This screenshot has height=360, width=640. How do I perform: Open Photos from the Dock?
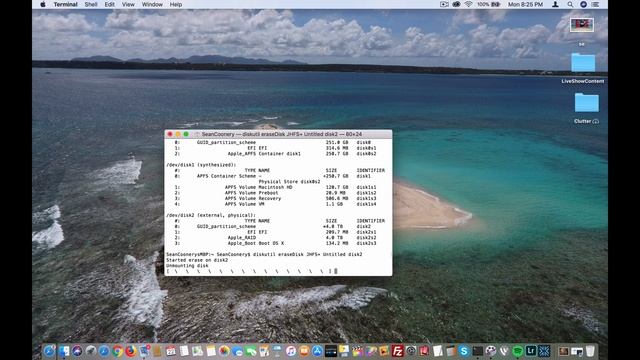point(224,351)
